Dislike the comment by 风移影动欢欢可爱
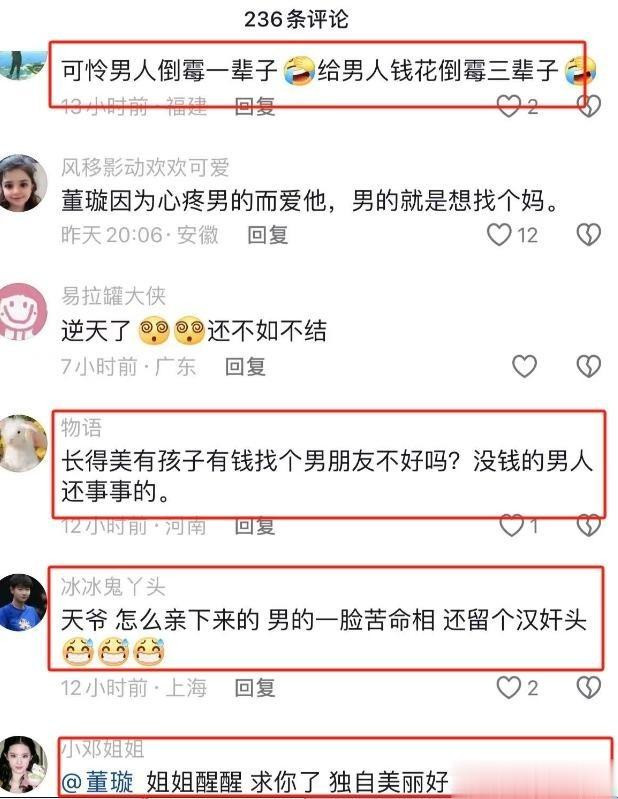Image resolution: width=618 pixels, height=799 pixels. [588, 235]
